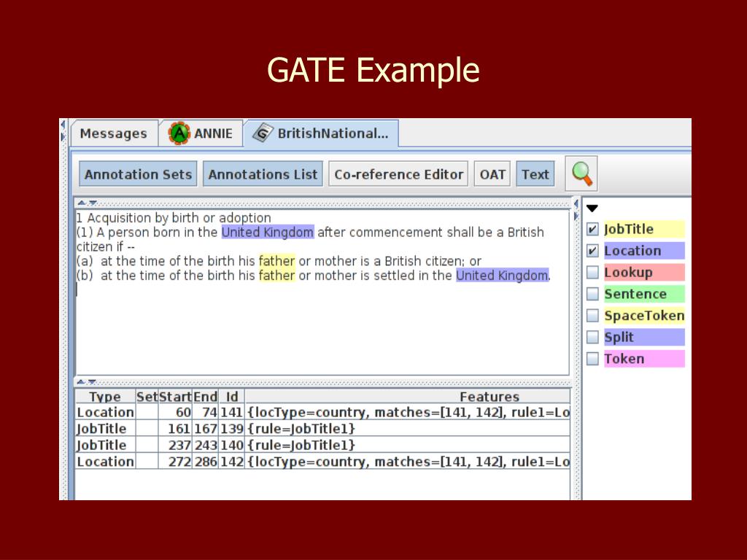Click the Sentence green color label
747x560 pixels.
644,294
